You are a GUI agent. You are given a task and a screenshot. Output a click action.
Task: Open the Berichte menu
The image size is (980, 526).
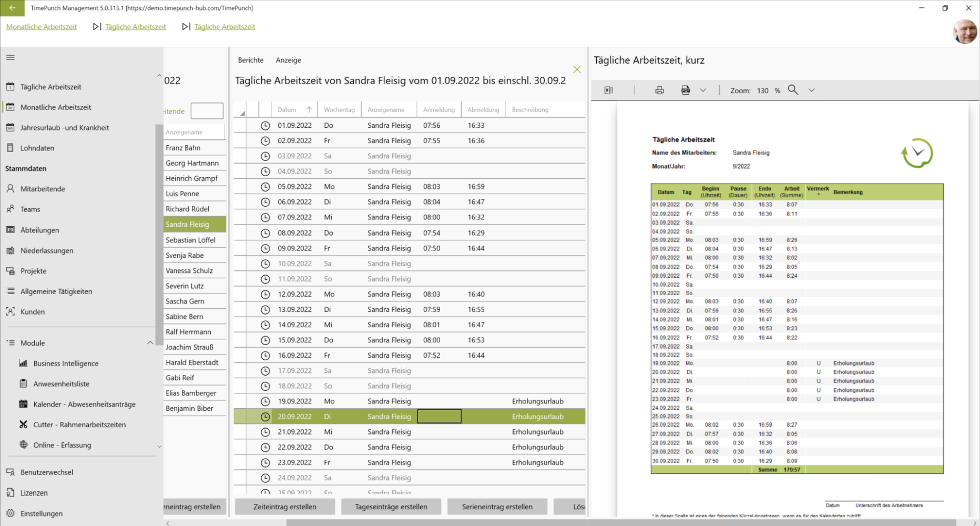[251, 60]
